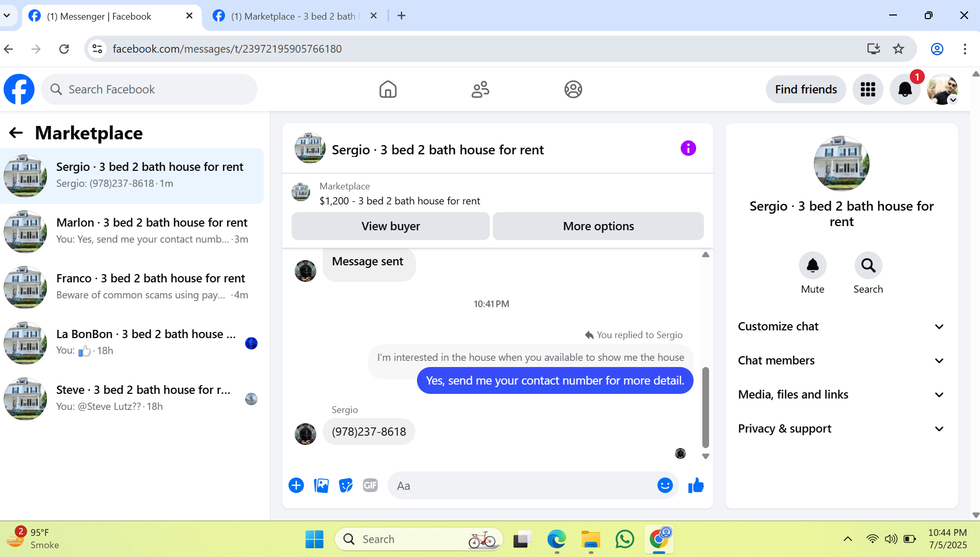Click the Find friends button
This screenshot has width=980, height=557.
click(x=806, y=89)
